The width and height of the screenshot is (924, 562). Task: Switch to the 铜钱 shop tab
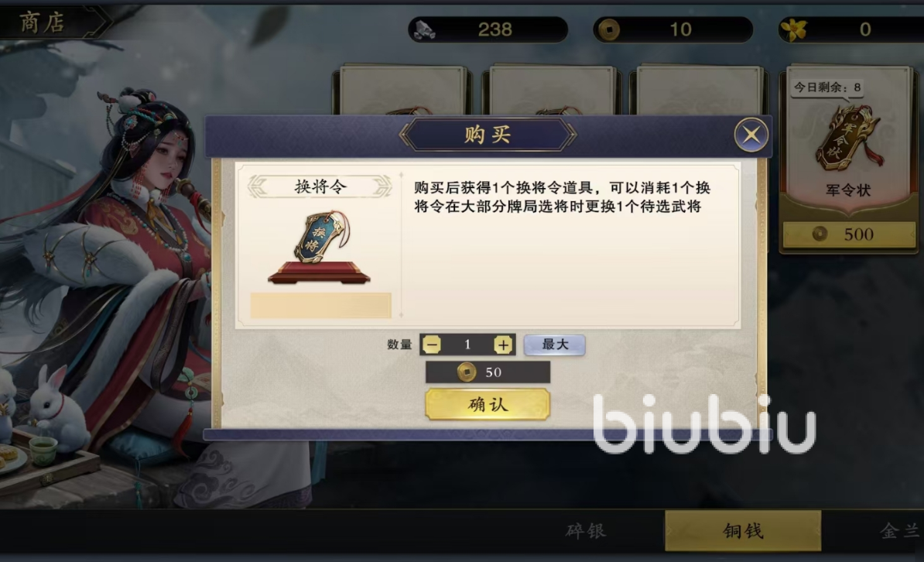[x=743, y=531]
